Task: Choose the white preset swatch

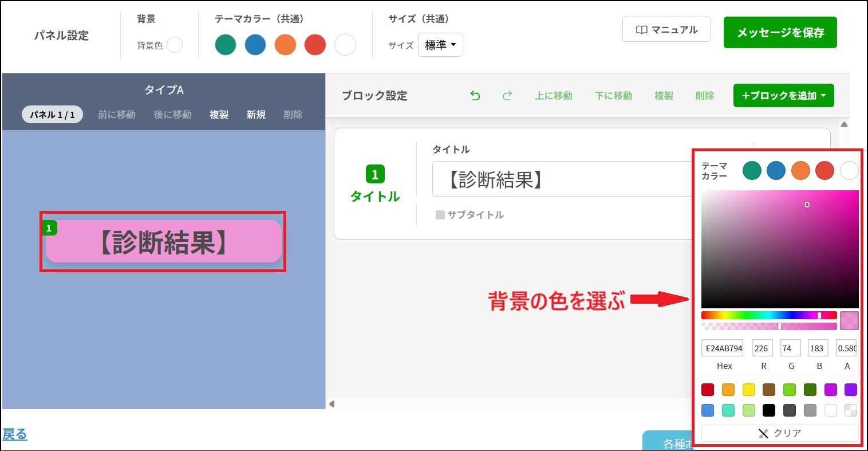Action: (831, 410)
